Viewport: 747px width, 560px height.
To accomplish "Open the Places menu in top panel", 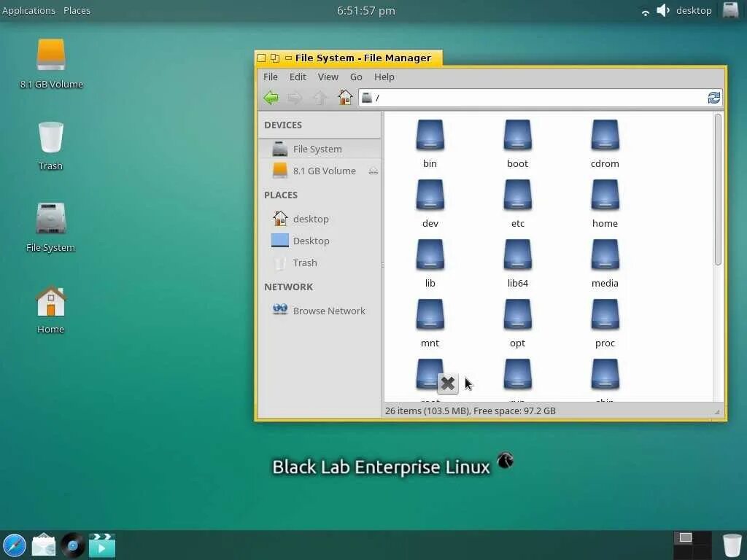I will click(x=77, y=10).
